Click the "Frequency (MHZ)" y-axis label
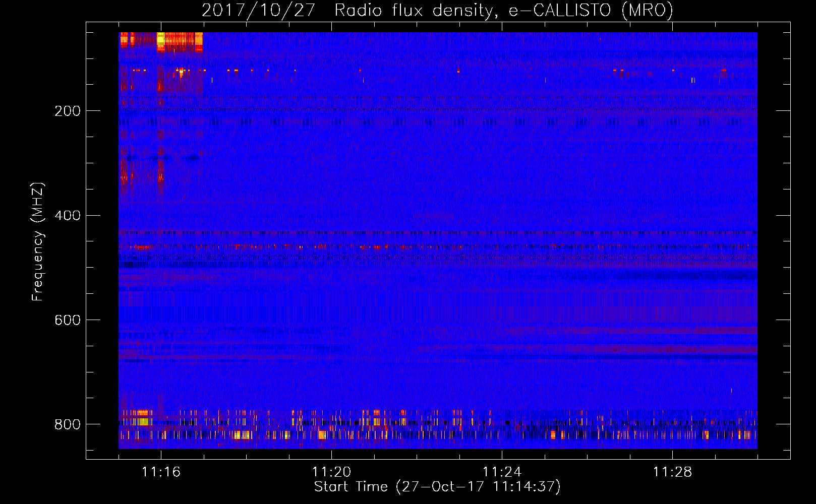 [x=38, y=242]
